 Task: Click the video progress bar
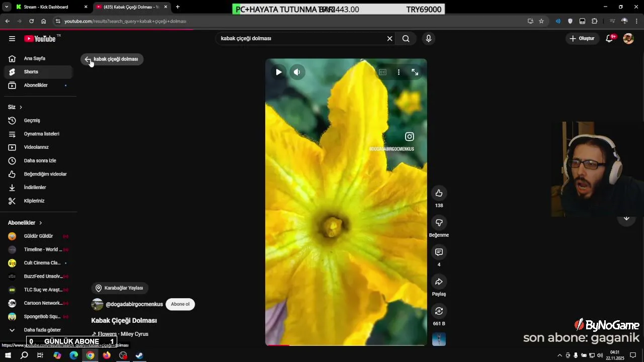coord(346,345)
